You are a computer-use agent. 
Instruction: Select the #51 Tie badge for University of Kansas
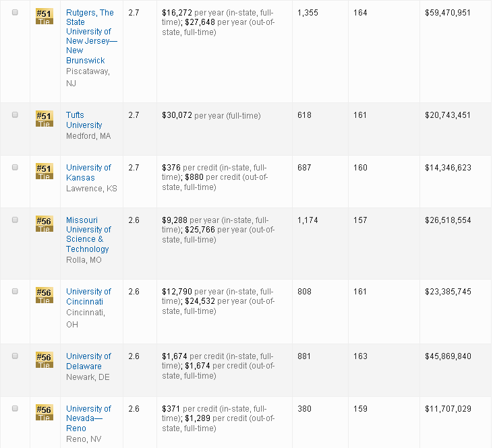pos(44,171)
